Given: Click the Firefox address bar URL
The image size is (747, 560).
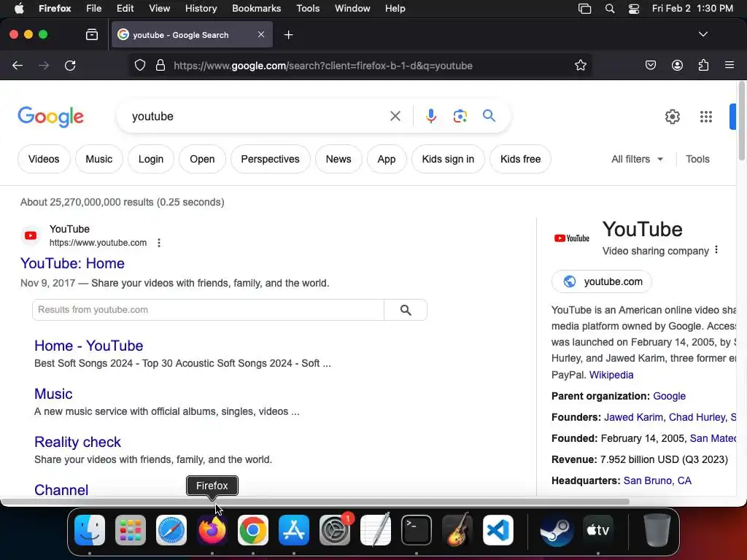Looking at the screenshot, I should coord(323,66).
